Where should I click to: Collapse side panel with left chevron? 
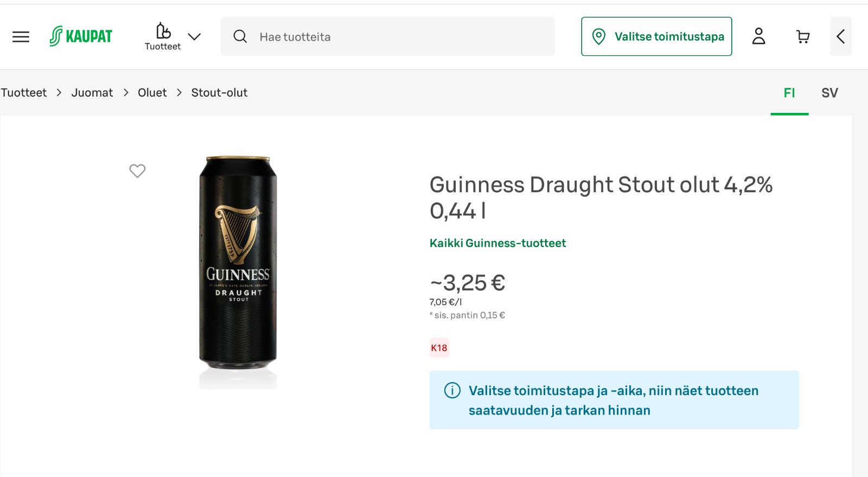(x=841, y=36)
